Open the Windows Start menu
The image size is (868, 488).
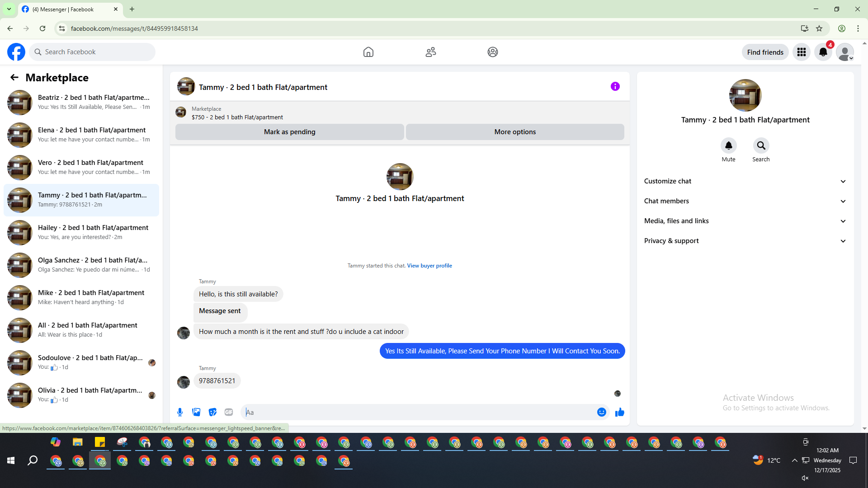(11, 460)
